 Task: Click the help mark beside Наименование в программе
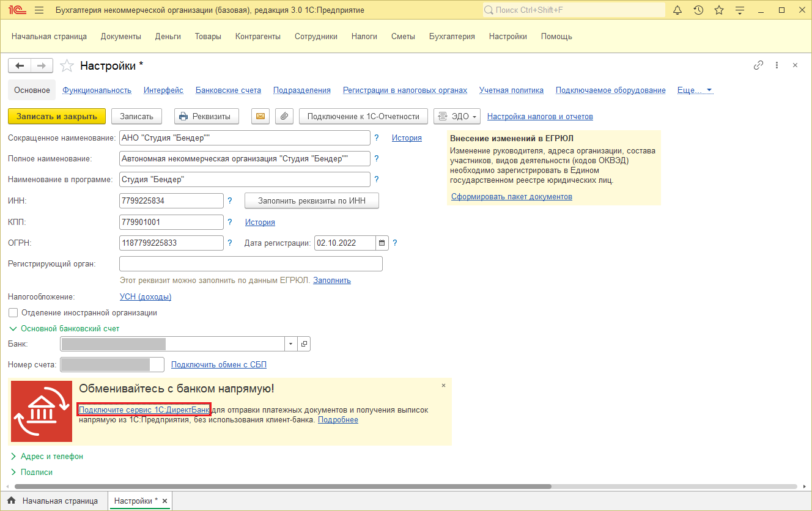click(x=377, y=180)
